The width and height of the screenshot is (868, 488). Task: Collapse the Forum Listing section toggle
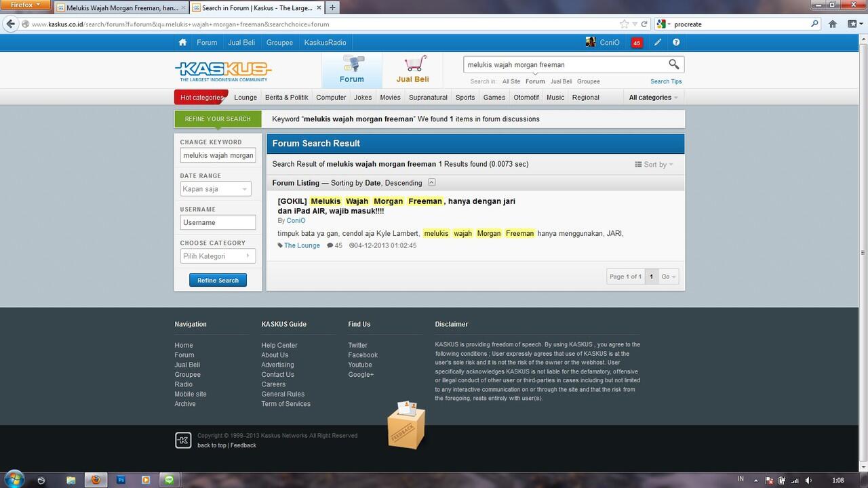coord(431,182)
